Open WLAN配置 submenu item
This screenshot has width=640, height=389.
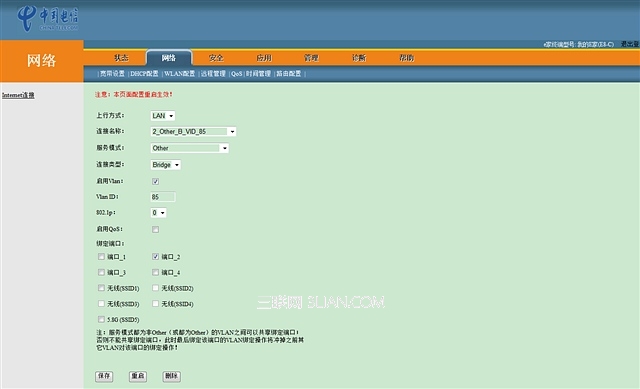180,73
